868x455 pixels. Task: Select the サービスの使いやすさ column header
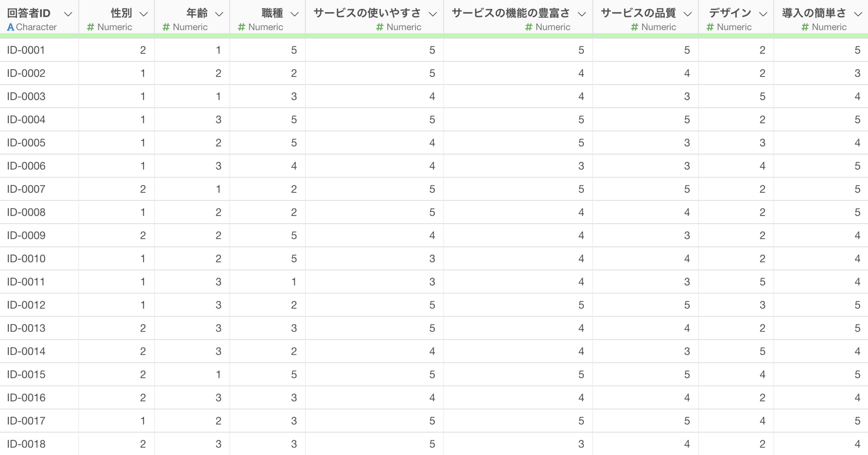[x=367, y=13]
